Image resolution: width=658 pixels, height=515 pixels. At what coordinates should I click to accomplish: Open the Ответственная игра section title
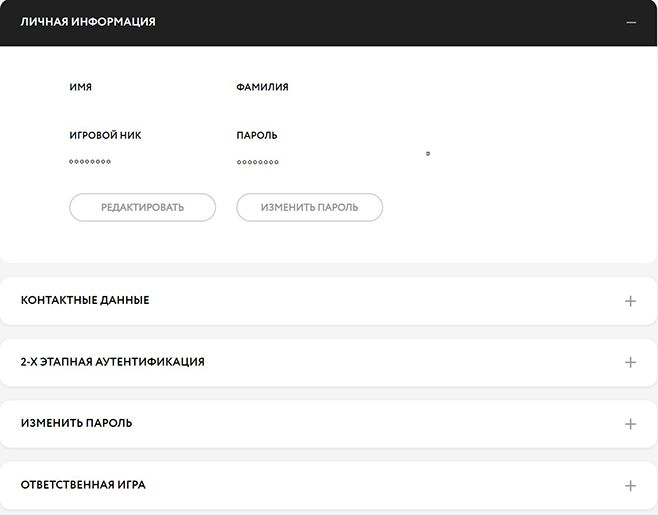[83, 485]
